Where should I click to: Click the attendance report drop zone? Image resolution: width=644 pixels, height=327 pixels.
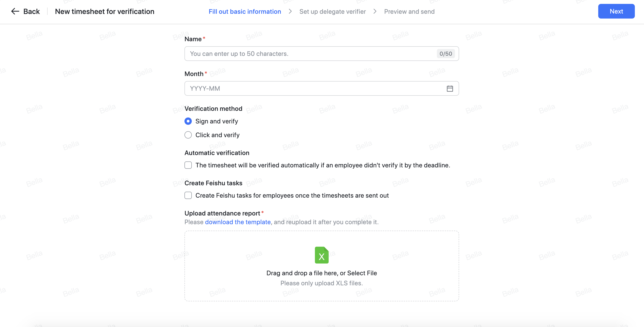(x=322, y=266)
